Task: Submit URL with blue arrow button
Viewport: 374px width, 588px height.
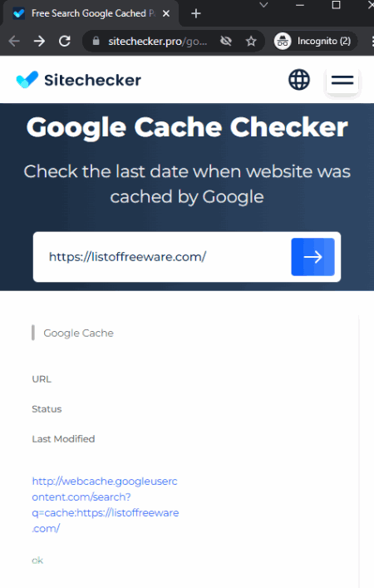Action: 313,257
